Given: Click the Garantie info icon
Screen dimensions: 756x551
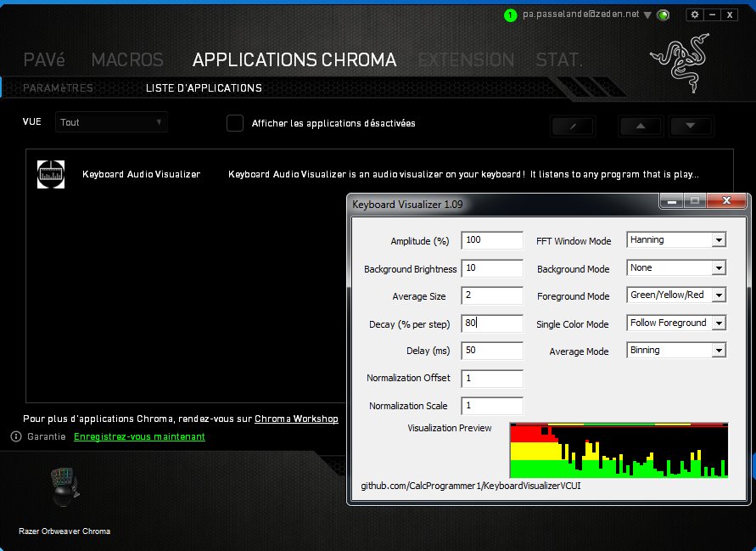Looking at the screenshot, I should (x=15, y=436).
